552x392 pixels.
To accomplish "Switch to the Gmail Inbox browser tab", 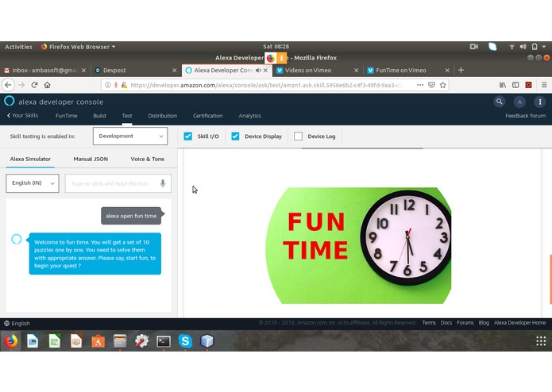I will tap(44, 71).
